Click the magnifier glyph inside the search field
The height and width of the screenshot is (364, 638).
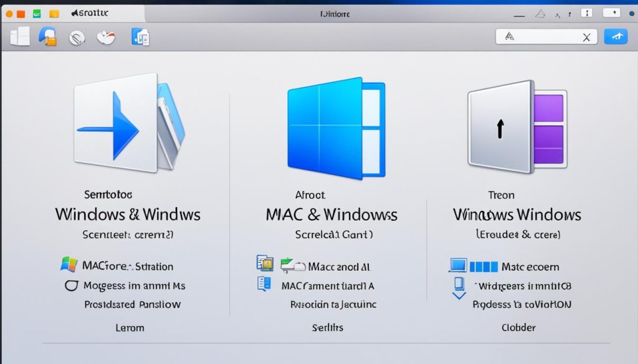pyautogui.click(x=510, y=37)
